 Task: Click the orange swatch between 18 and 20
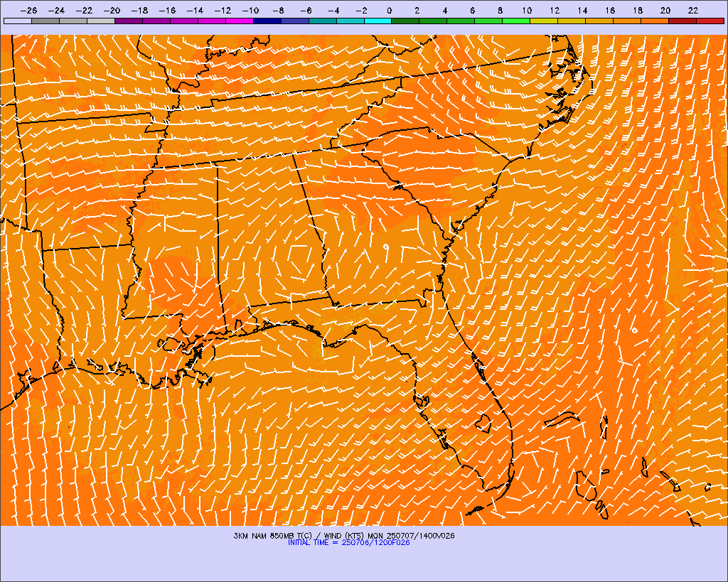tap(655, 21)
